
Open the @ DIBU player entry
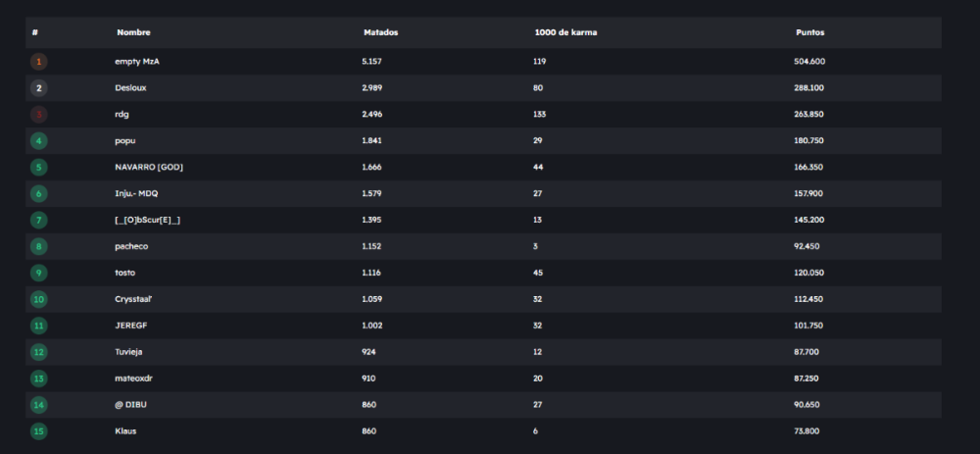pyautogui.click(x=132, y=404)
